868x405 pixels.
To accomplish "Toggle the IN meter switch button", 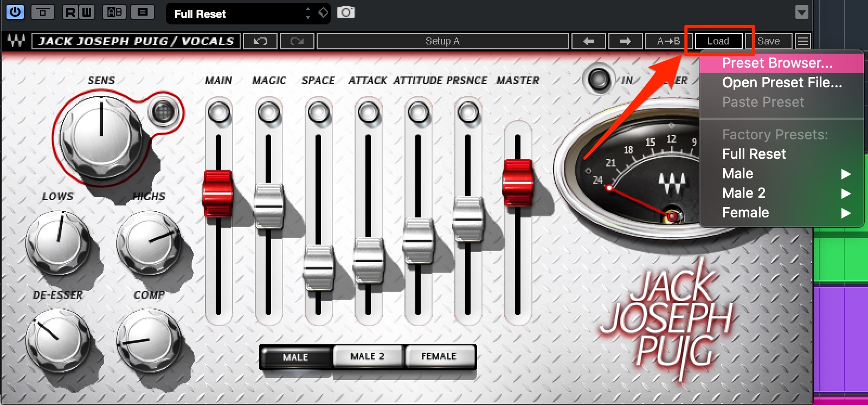I will point(598,80).
